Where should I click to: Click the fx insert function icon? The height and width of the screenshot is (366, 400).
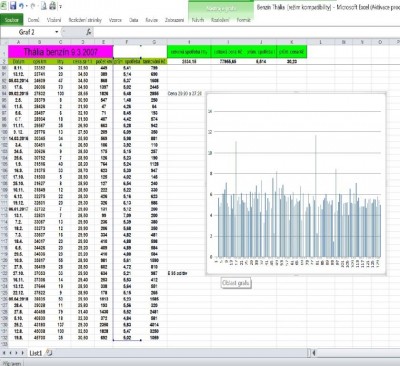89,32
